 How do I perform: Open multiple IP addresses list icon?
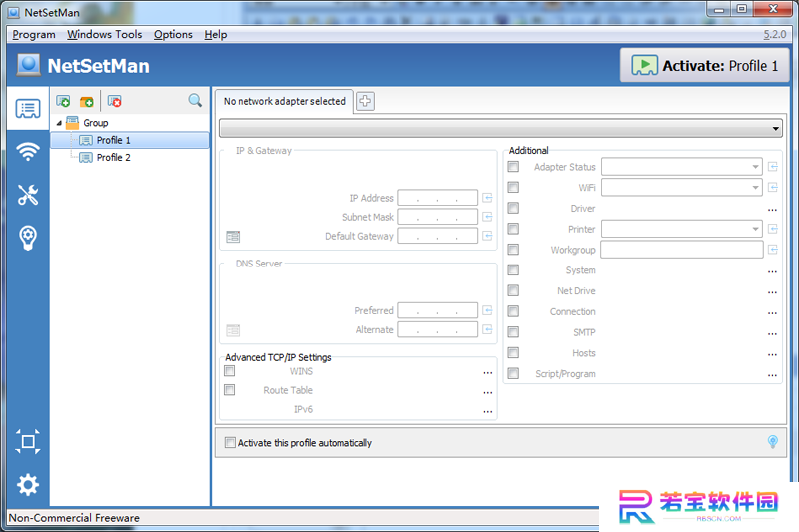click(x=233, y=237)
